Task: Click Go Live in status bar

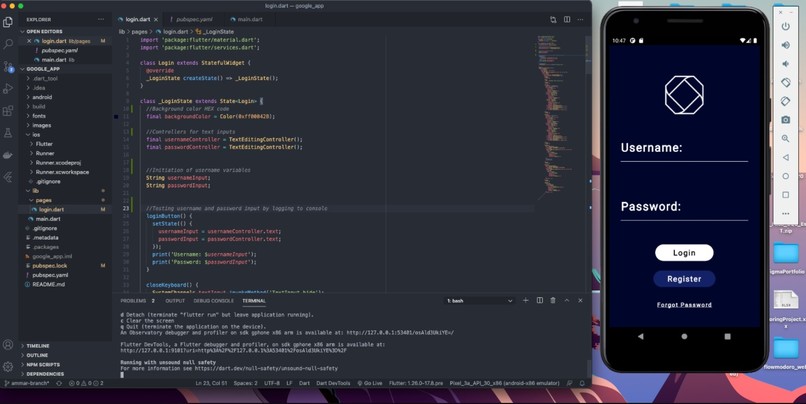Action: (370, 383)
